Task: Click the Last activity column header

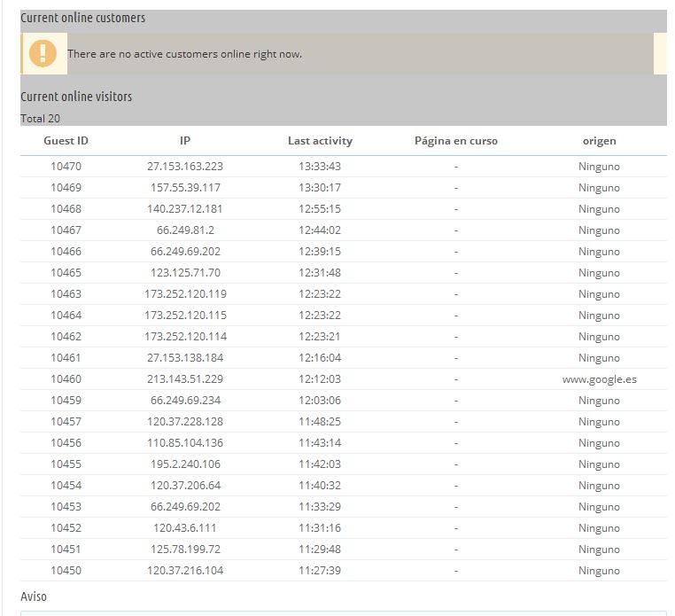Action: pyautogui.click(x=320, y=140)
